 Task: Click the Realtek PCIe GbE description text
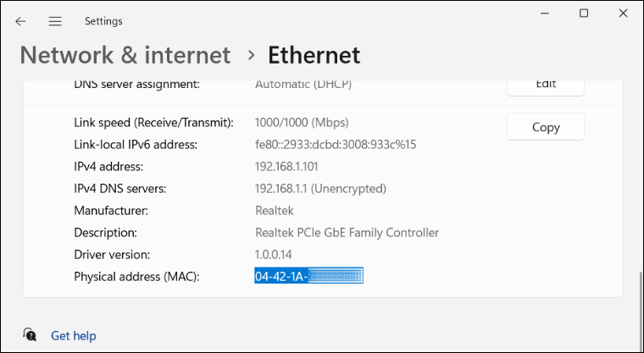coord(347,233)
